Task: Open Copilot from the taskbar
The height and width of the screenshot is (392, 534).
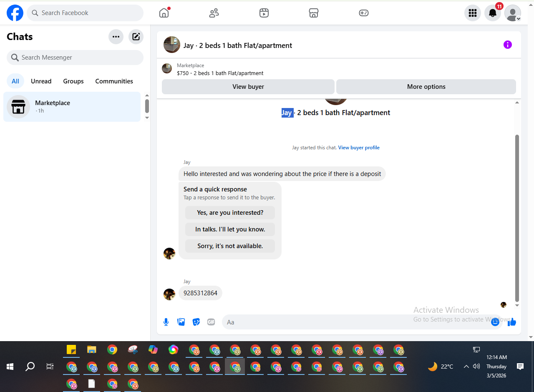Action: [153, 349]
